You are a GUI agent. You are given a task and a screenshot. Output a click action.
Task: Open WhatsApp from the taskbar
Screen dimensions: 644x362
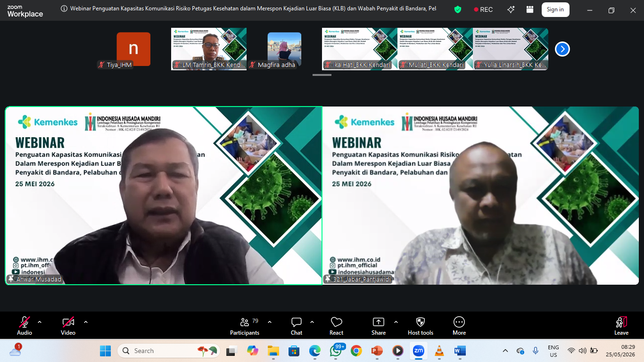click(x=336, y=351)
